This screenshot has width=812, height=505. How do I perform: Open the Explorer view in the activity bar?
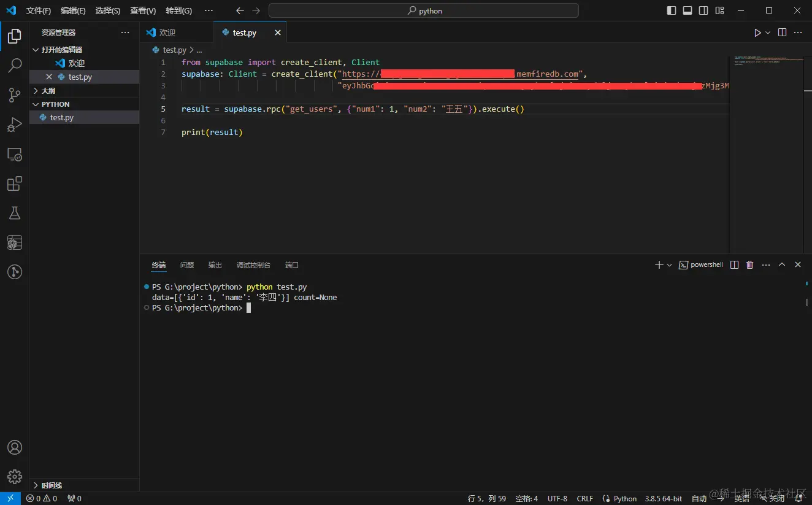click(15, 36)
